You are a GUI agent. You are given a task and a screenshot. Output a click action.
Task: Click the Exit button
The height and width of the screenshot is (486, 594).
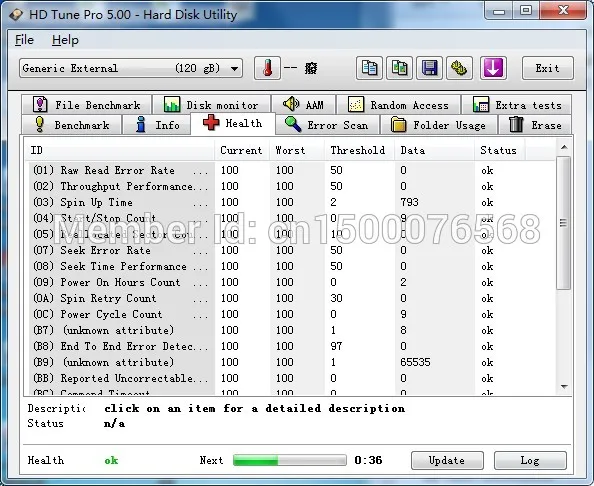click(x=547, y=68)
